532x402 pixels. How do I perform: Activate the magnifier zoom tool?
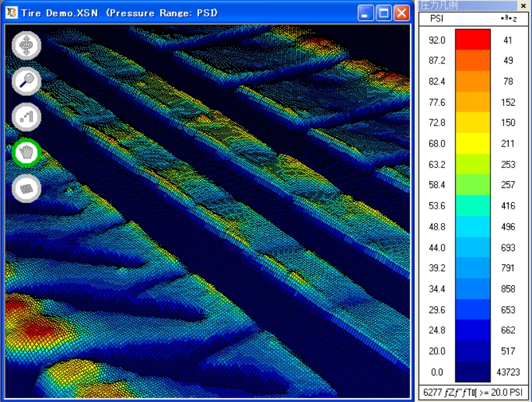[27, 81]
